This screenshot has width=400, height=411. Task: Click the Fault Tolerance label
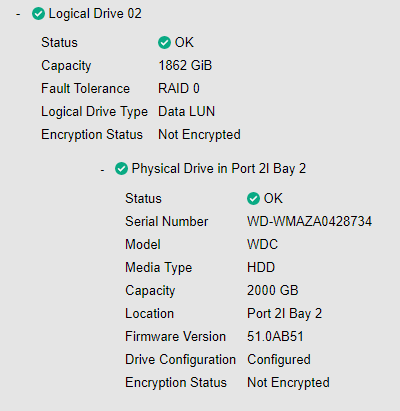coord(85,88)
